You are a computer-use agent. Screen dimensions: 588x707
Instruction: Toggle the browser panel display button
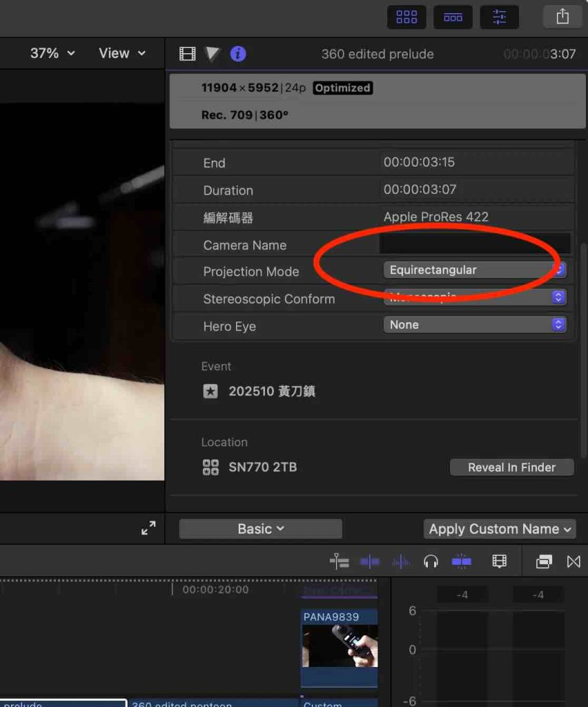[x=406, y=17]
